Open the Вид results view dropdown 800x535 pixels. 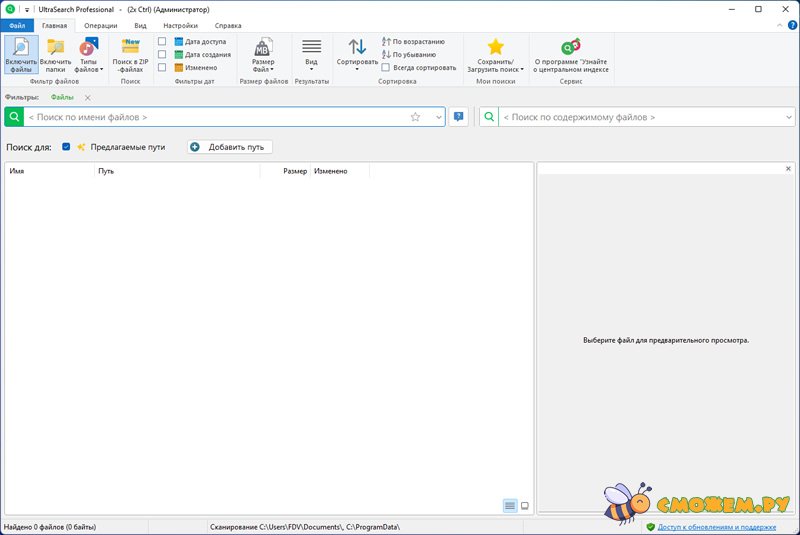click(311, 66)
